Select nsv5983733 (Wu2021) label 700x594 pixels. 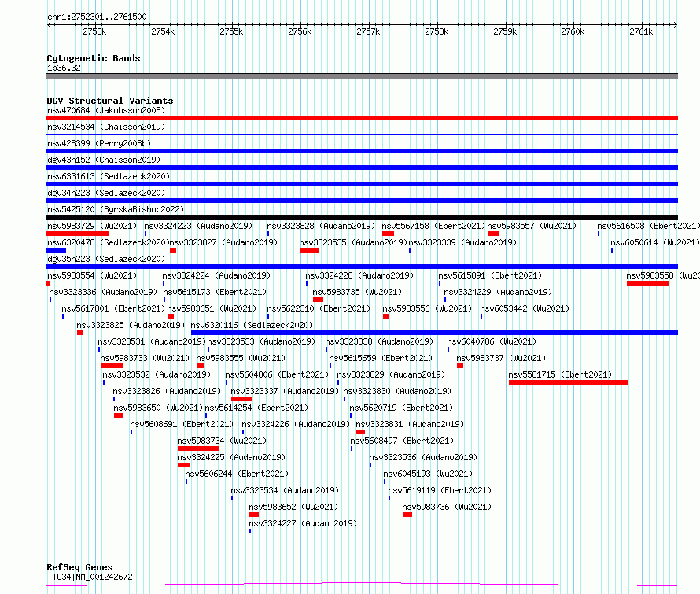click(145, 358)
